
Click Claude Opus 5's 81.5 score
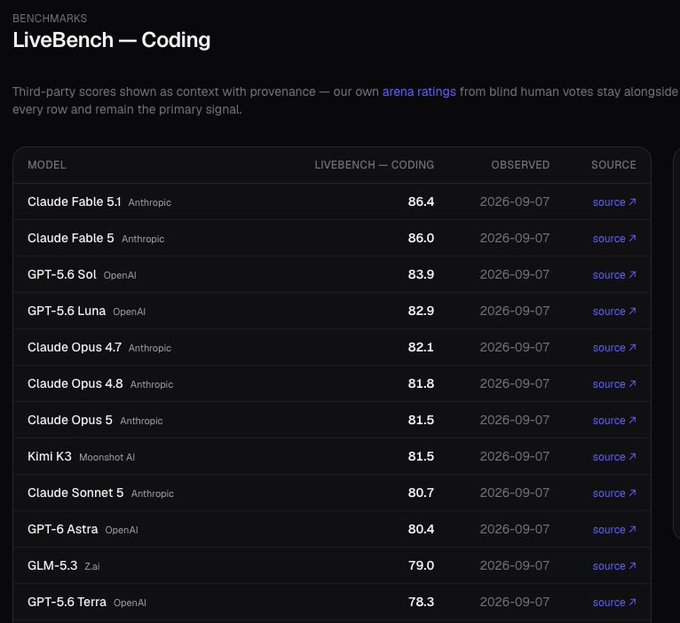[421, 420]
